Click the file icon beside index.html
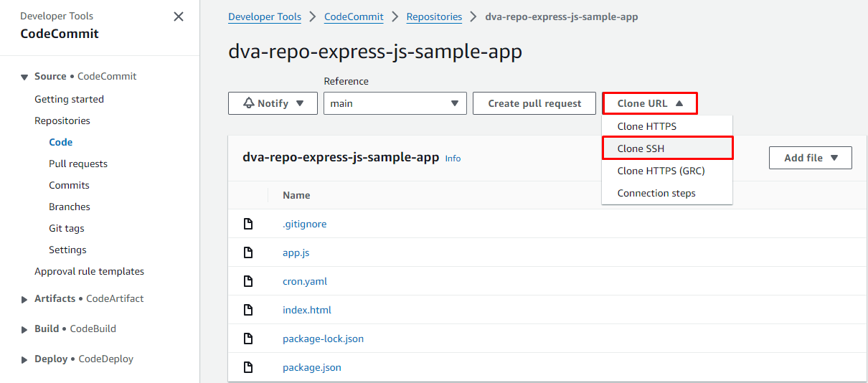Viewport: 868px width, 383px height. point(248,310)
